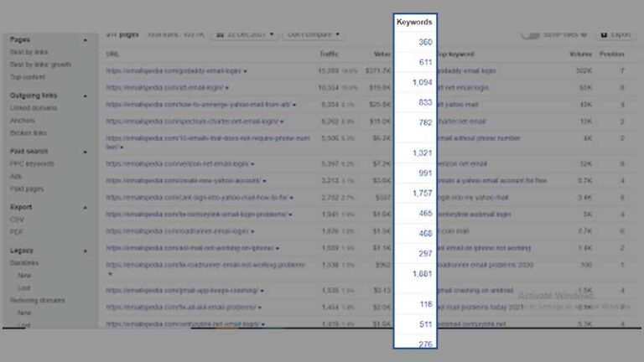Screen dimensions: 644x362
Task: Open Paid pages report
Action: pyautogui.click(x=27, y=189)
